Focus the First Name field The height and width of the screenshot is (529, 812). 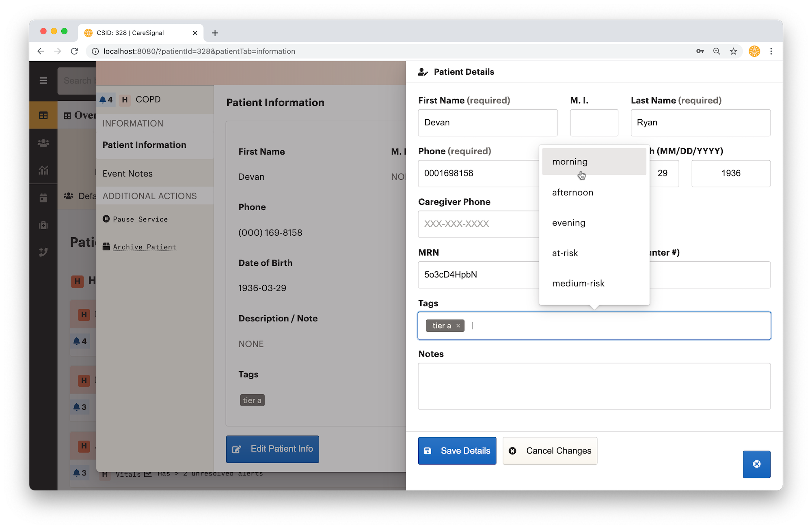tap(488, 123)
